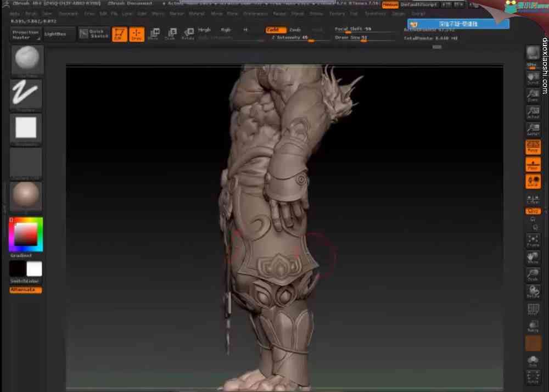Viewport: 549px width, 392px height.
Task: Toggle XYZ rotation mode
Action: (x=533, y=211)
